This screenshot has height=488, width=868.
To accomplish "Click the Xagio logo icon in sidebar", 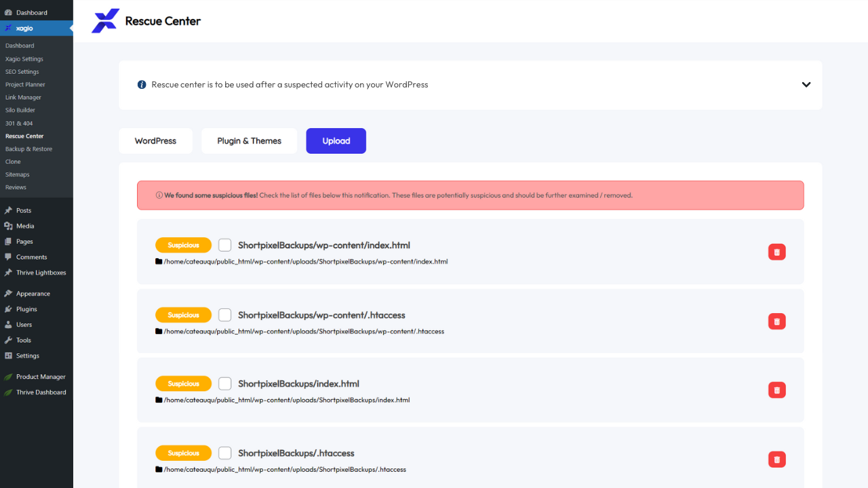I will point(8,28).
